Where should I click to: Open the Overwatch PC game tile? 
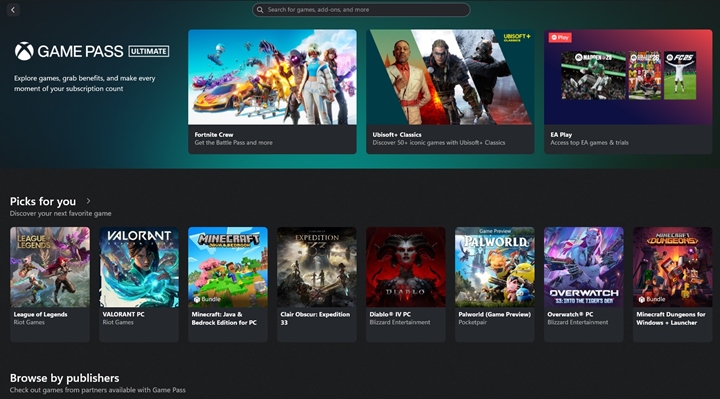pos(584,284)
